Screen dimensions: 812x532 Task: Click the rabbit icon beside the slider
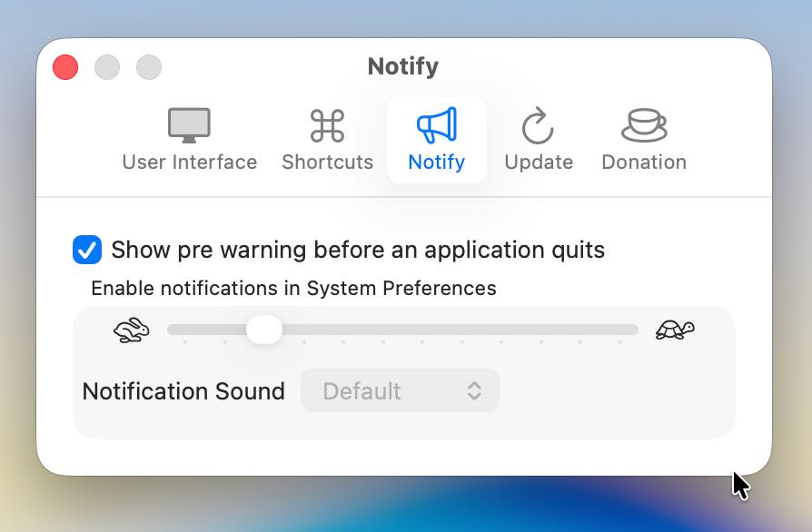point(132,330)
